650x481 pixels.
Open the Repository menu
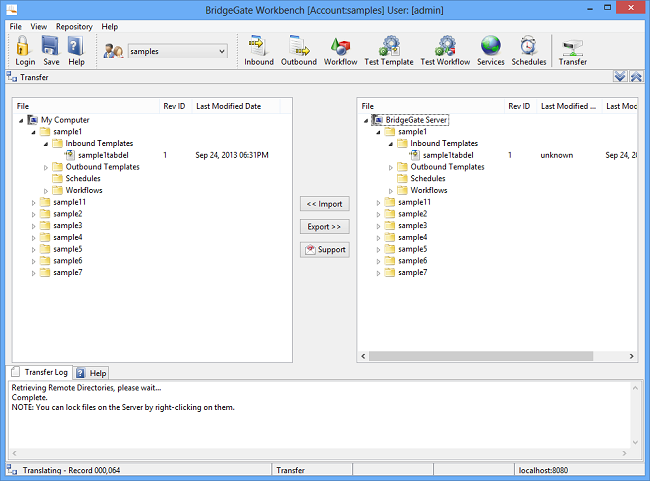coord(74,27)
